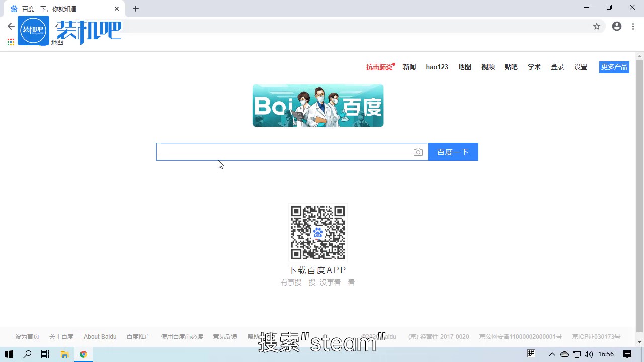Bookmark this page with the star icon
This screenshot has width=644, height=362.
(597, 26)
